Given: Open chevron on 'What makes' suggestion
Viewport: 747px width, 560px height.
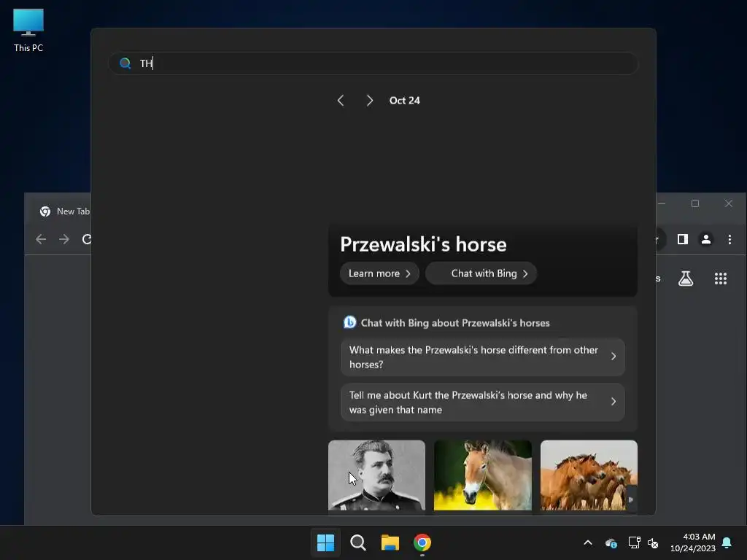Looking at the screenshot, I should pyautogui.click(x=613, y=356).
